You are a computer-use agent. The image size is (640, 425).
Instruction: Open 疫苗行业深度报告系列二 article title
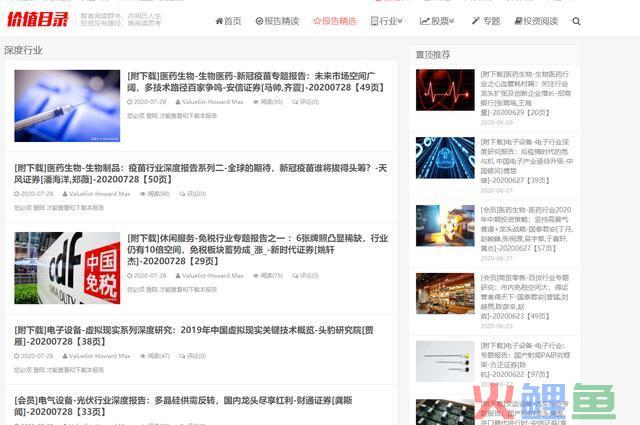pyautogui.click(x=200, y=174)
